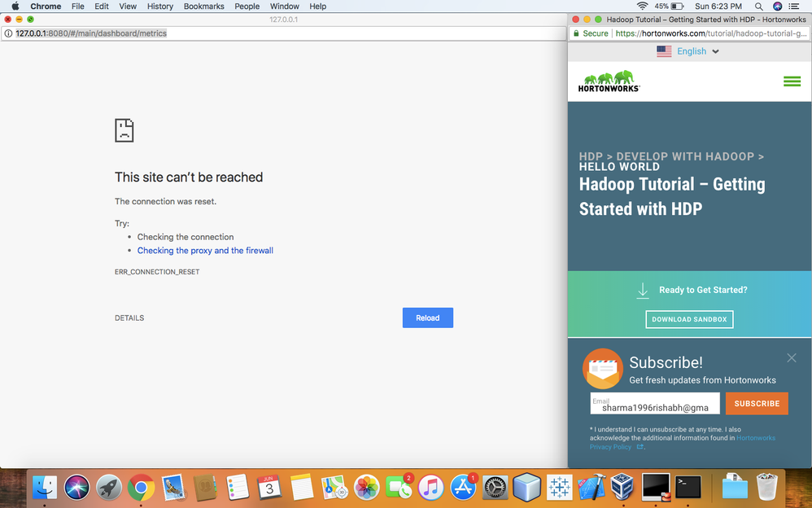The image size is (812, 508).
Task: Open the Trash in the dock
Action: point(767,488)
